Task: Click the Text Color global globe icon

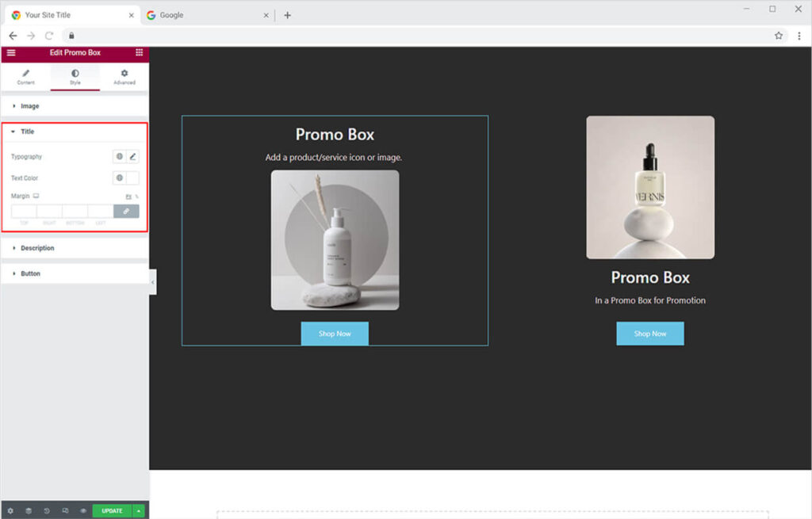Action: [x=119, y=178]
